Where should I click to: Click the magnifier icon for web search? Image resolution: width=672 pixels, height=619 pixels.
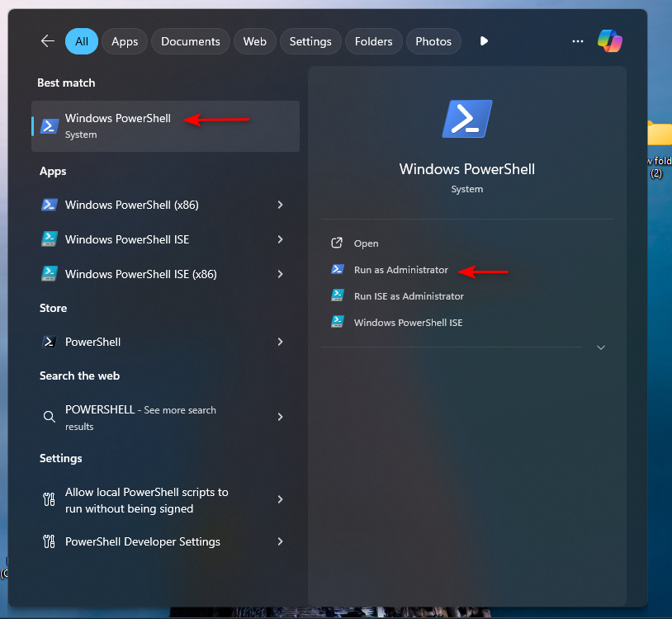50,417
